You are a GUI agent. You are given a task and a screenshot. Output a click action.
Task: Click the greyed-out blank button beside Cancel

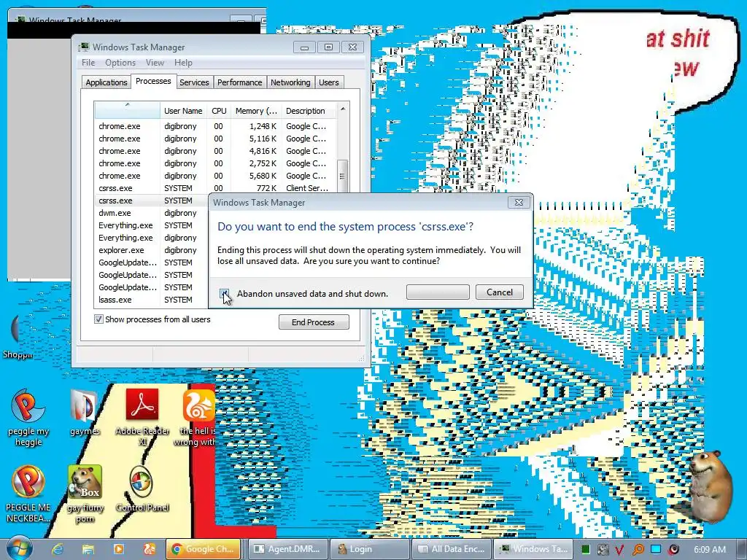(x=438, y=292)
